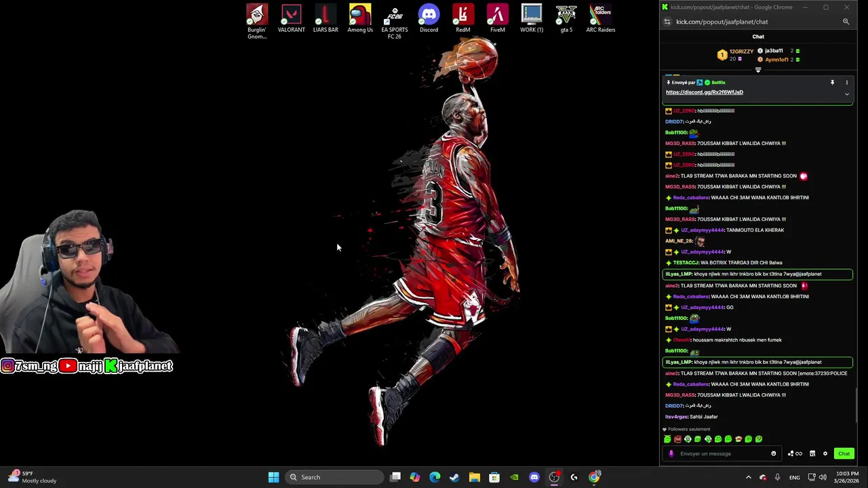The width and height of the screenshot is (868, 488).
Task: Unpin the BotRix pinned message
Action: pos(832,83)
